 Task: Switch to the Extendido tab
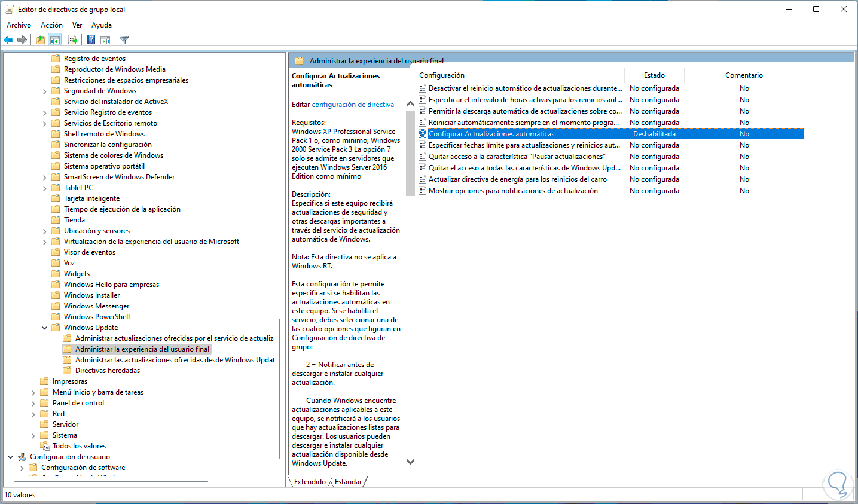point(310,482)
